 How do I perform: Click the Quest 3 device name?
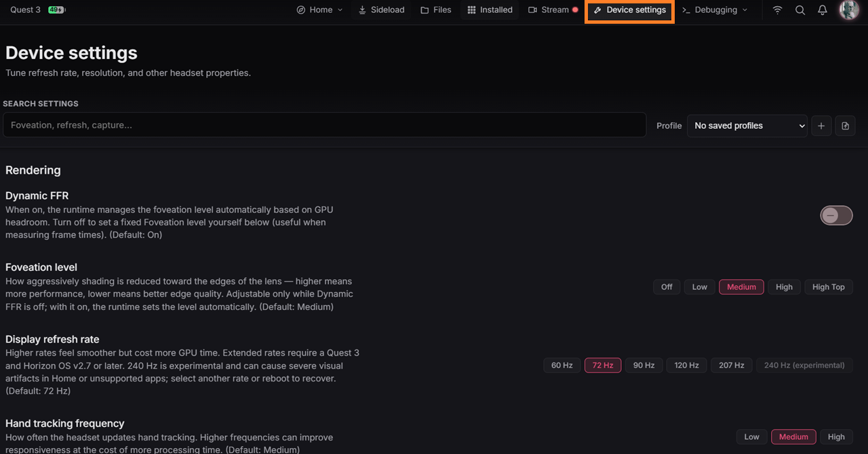(26, 10)
